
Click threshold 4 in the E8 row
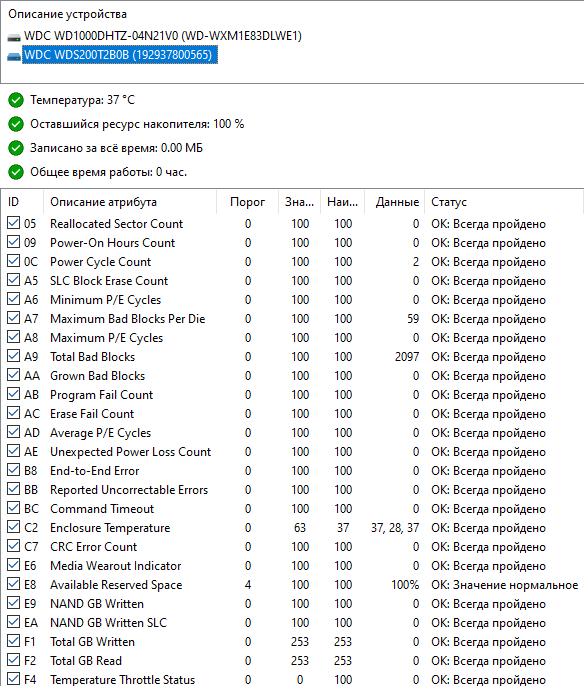[248, 585]
